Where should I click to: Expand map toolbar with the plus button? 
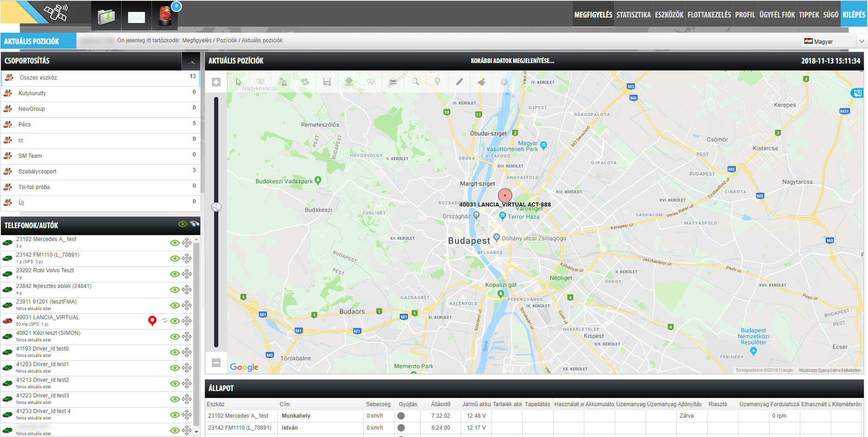pos(216,82)
